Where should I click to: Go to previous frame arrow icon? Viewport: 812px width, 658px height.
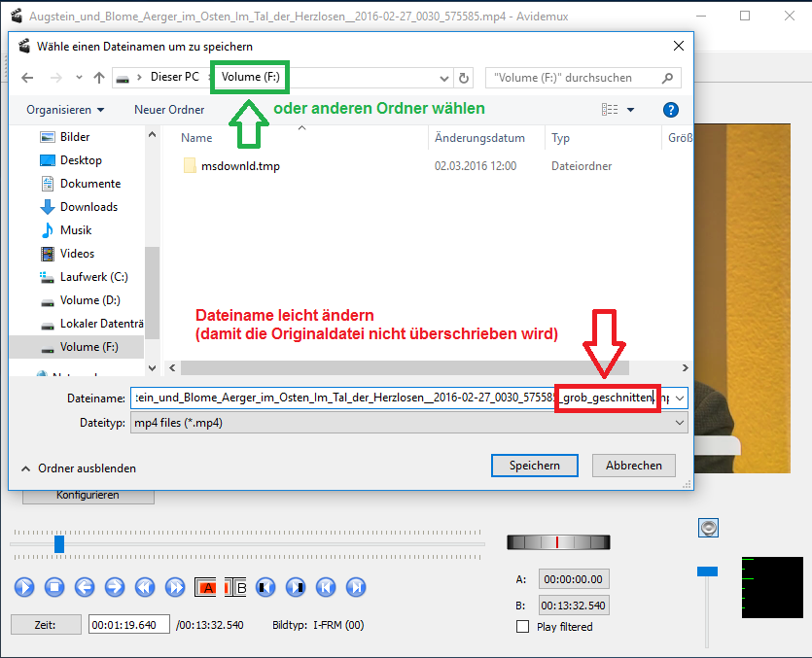(85, 587)
